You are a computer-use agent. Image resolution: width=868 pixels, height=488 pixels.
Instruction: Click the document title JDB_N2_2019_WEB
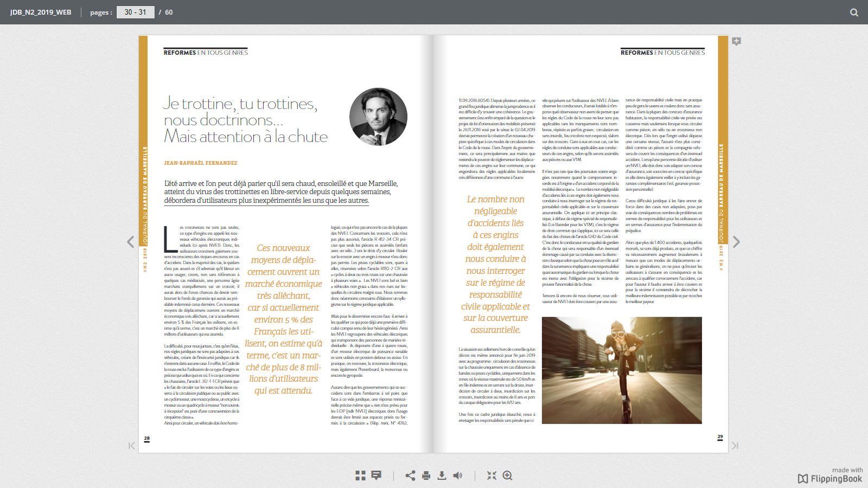[x=41, y=12]
